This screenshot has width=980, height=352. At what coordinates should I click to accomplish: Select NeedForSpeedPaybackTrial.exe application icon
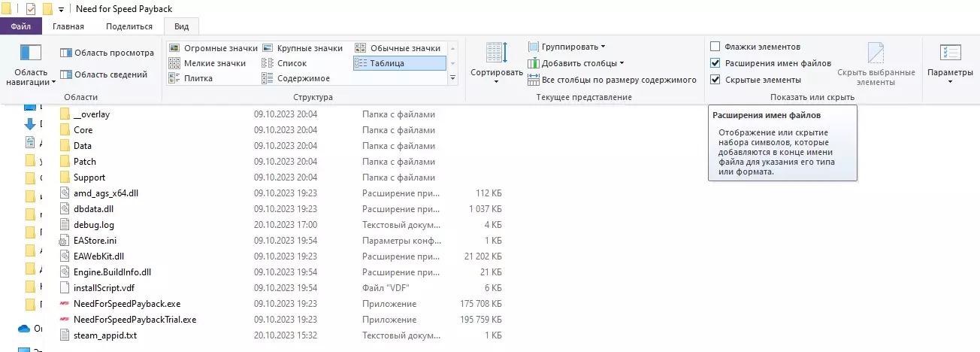[65, 320]
